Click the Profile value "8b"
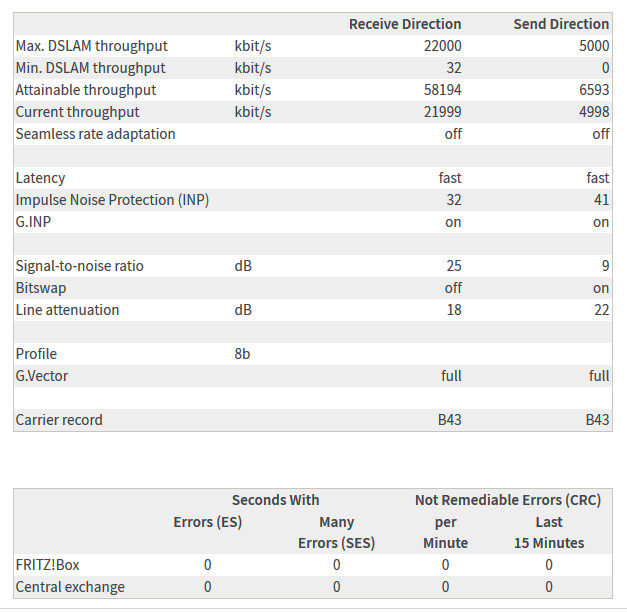This screenshot has height=612, width=627. pos(242,354)
